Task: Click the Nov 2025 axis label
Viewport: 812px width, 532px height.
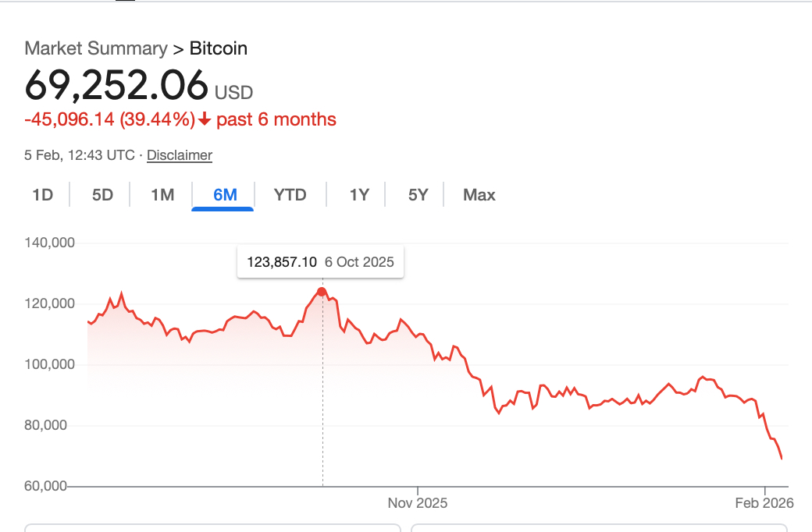Action: [x=418, y=503]
